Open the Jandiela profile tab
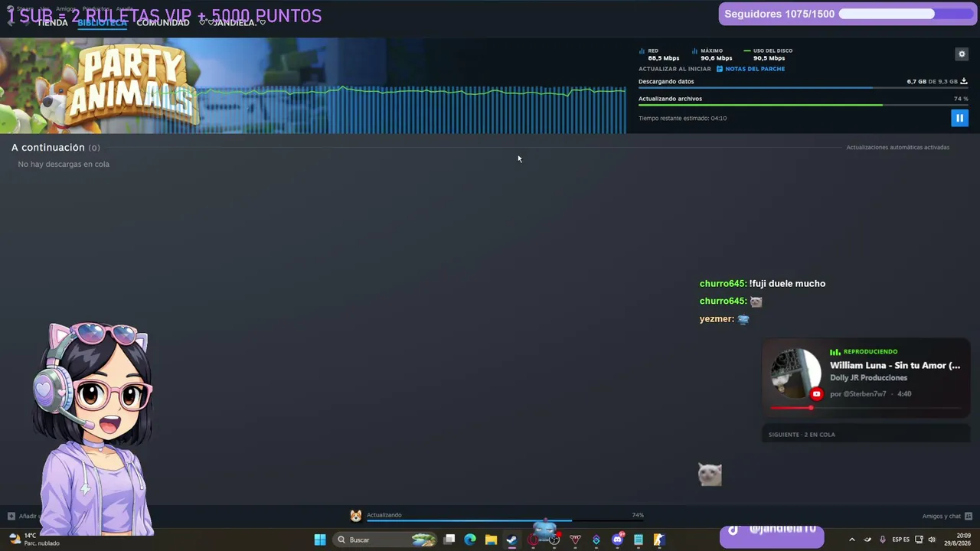Image resolution: width=980 pixels, height=551 pixels. click(232, 23)
